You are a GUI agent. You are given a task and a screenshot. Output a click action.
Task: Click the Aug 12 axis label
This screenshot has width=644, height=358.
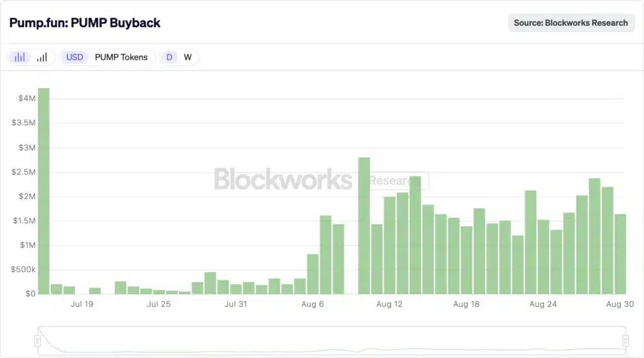click(x=389, y=304)
